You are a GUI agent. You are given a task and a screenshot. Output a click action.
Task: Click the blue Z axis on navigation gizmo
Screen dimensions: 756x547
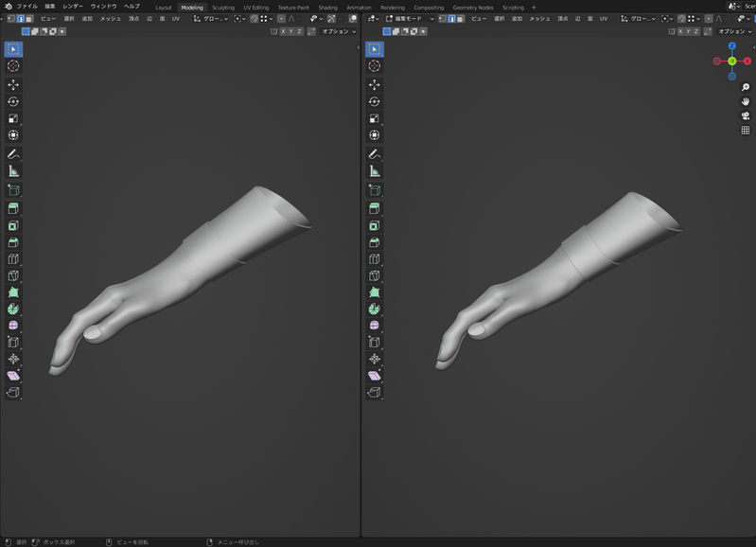coord(732,45)
